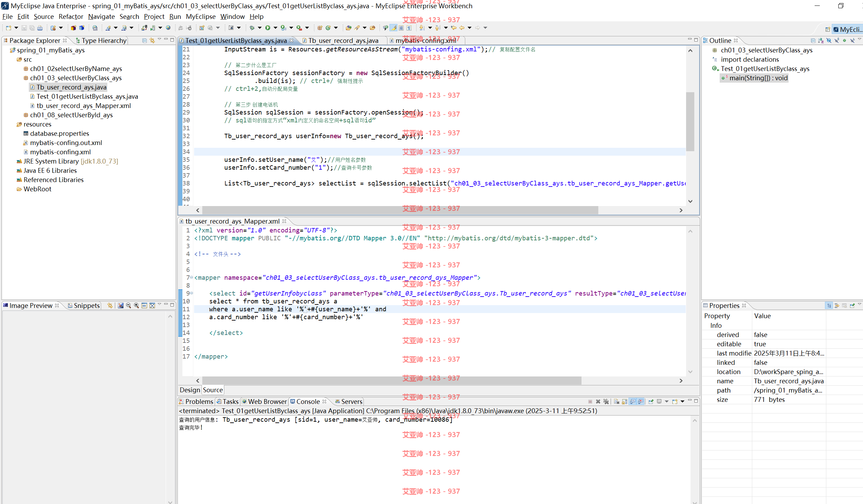This screenshot has width=863, height=504.
Task: Switch to Servers tab
Action: coord(349,401)
